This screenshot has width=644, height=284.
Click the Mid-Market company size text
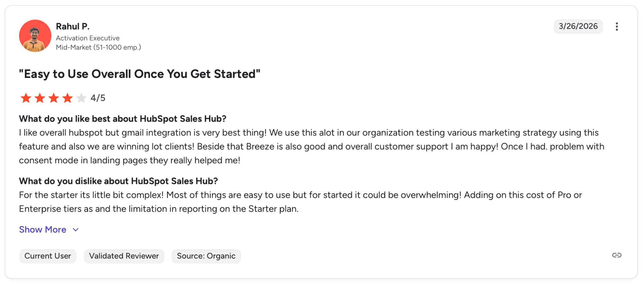point(98,47)
